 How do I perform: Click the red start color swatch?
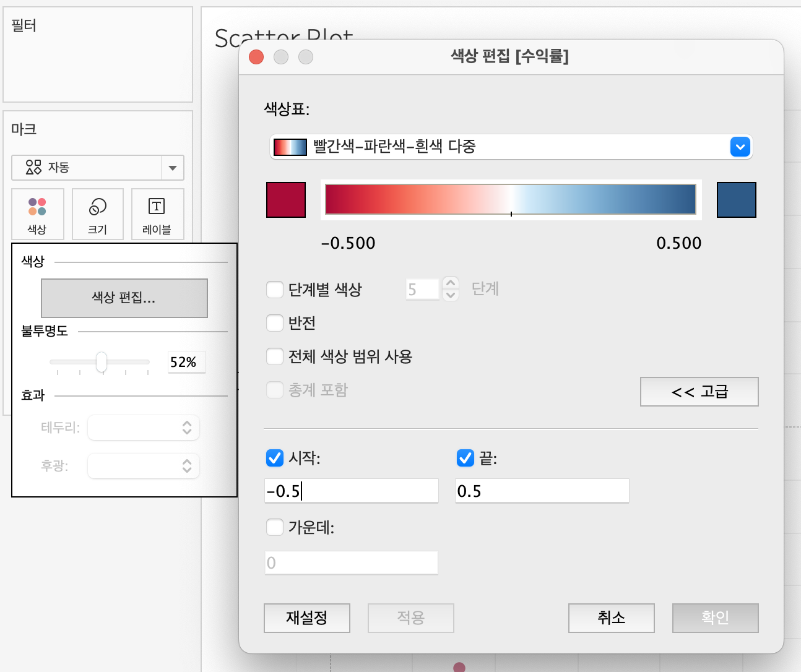tap(286, 200)
